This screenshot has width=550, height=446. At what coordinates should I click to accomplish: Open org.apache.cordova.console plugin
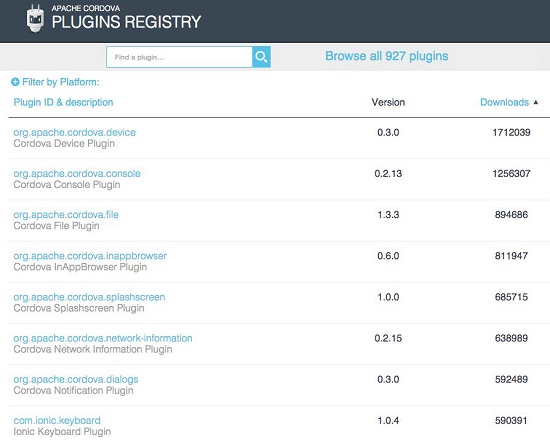[77, 174]
